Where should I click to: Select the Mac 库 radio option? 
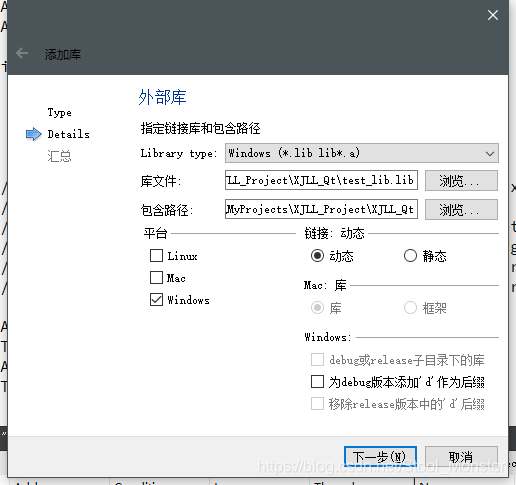[x=317, y=307]
